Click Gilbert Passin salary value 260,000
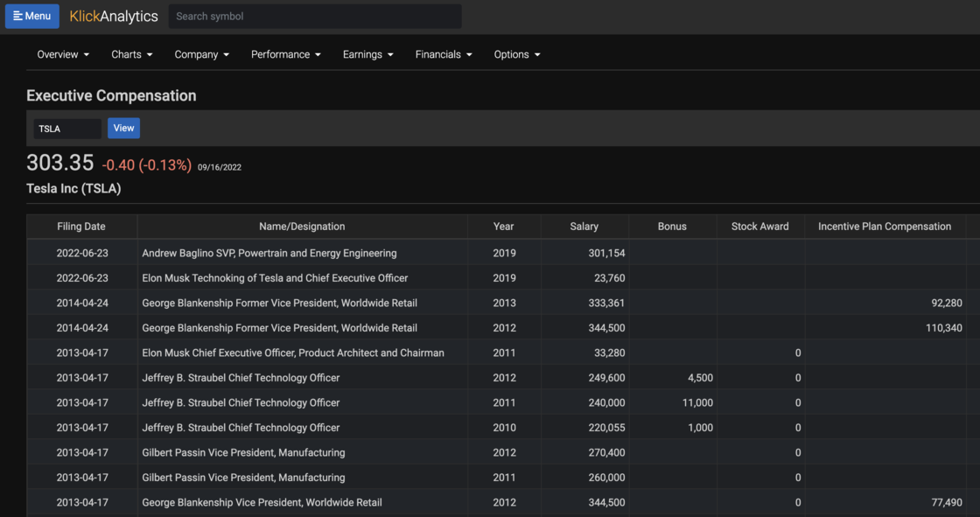The image size is (980, 517). click(x=606, y=478)
